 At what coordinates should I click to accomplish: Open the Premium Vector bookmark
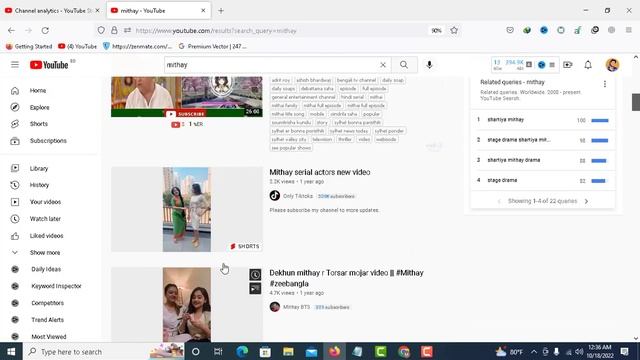pos(213,47)
